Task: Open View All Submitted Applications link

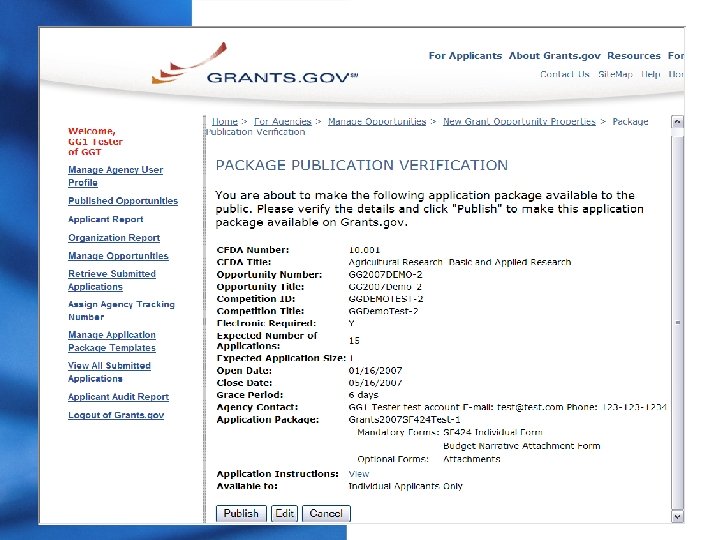Action: coord(109,372)
